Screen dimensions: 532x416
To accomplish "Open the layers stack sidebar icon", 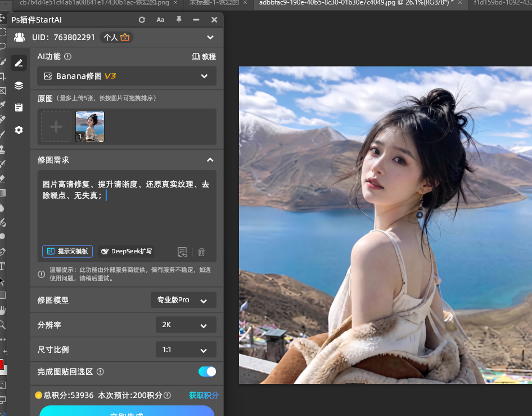I will click(x=19, y=85).
